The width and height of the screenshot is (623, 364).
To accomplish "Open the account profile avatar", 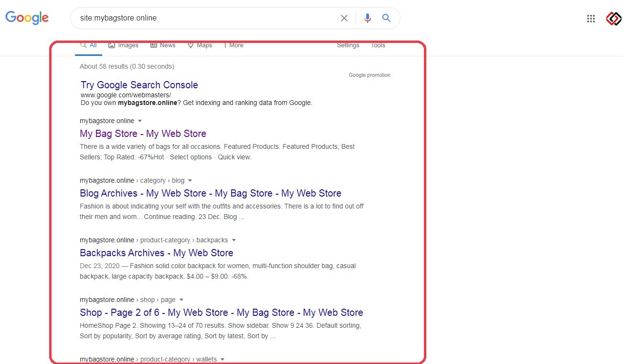I will point(614,19).
